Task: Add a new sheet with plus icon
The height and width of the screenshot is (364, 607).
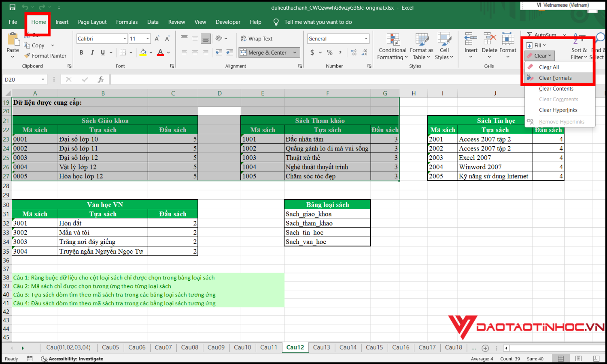Action: pos(485,348)
